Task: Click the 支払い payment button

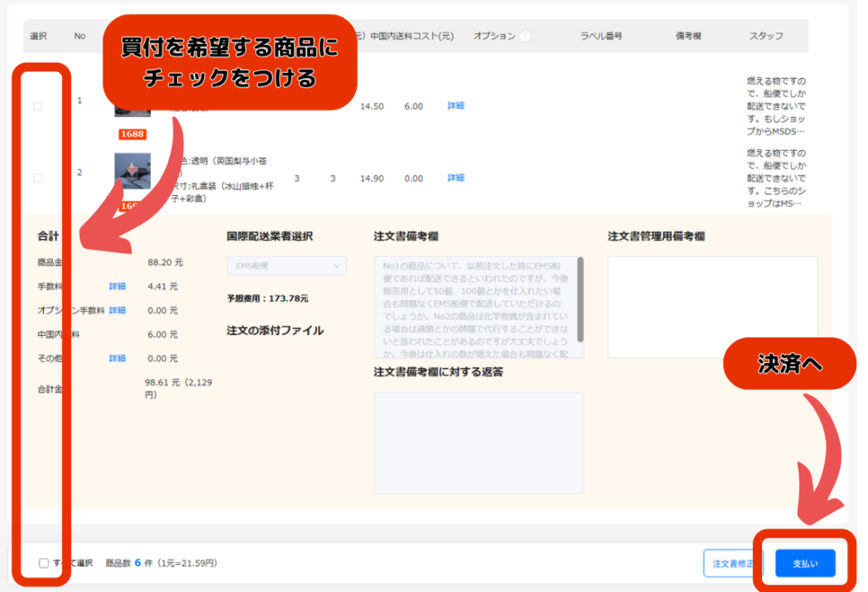Action: tap(804, 563)
